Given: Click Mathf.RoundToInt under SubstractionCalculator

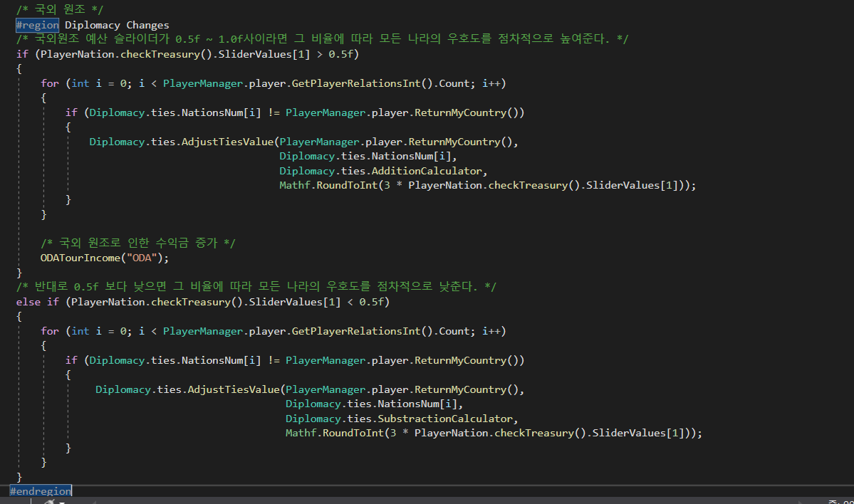Looking at the screenshot, I should pyautogui.click(x=335, y=433).
